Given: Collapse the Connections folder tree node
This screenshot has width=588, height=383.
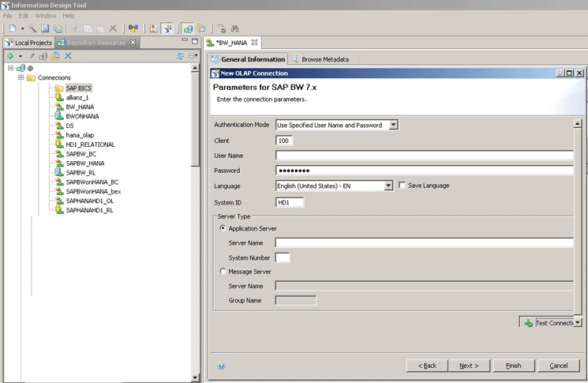Looking at the screenshot, I should coord(20,77).
